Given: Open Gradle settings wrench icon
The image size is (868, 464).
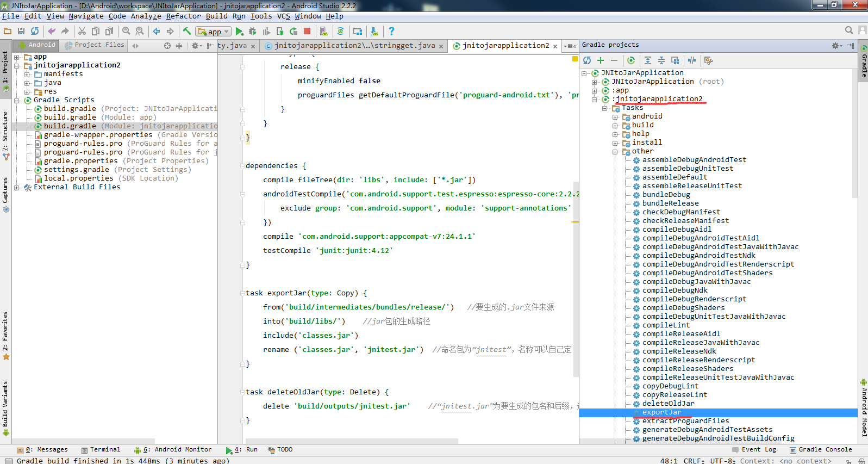Looking at the screenshot, I should (708, 60).
